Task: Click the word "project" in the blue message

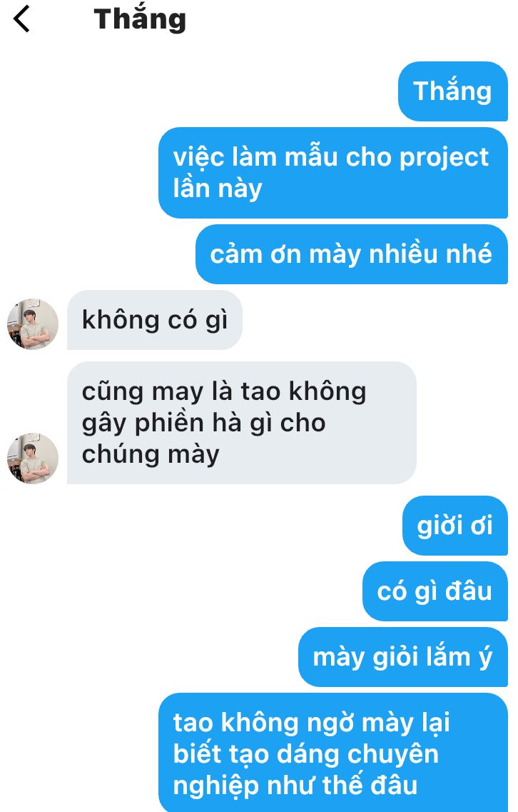Action: click(444, 157)
